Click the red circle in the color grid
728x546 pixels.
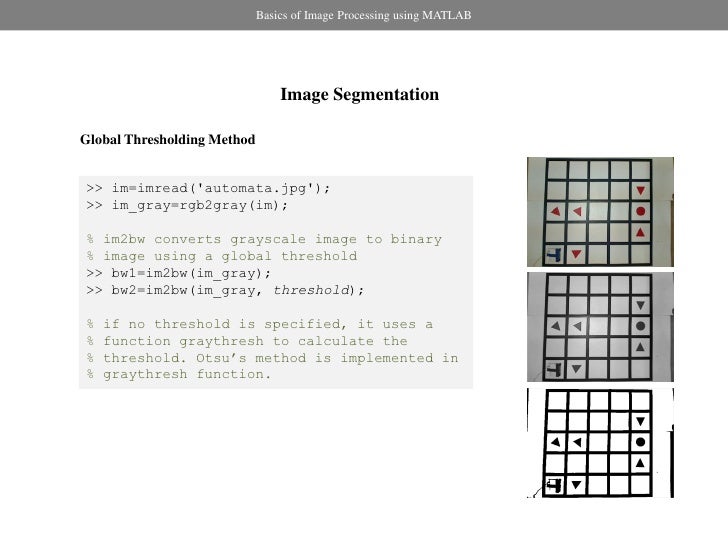(641, 211)
